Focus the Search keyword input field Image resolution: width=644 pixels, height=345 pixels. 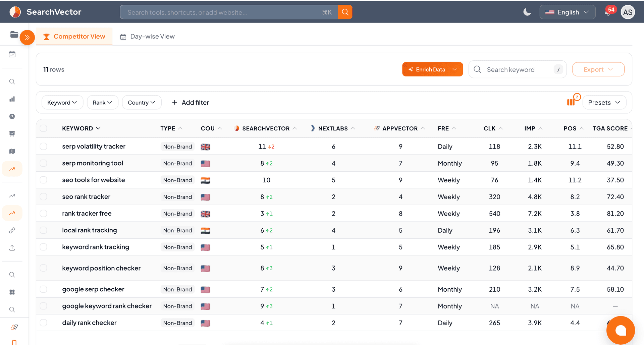(518, 69)
